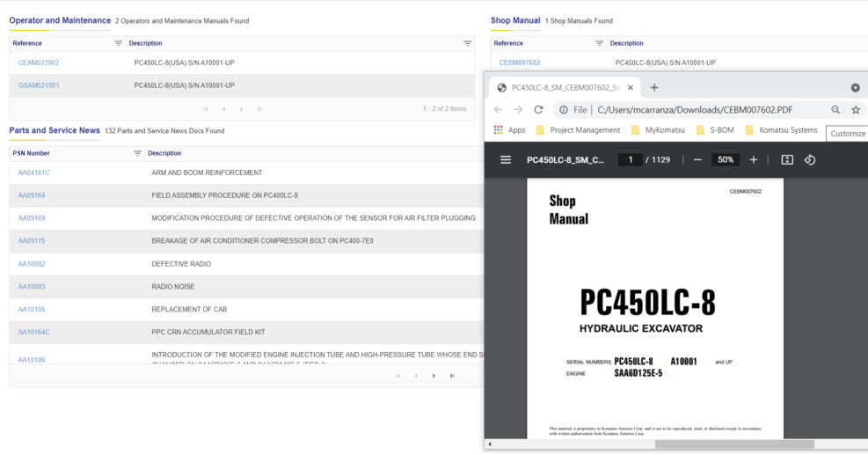Viewport: 868px width, 455px height.
Task: Go to first page in Parts and Service News pager
Action: pyautogui.click(x=398, y=376)
